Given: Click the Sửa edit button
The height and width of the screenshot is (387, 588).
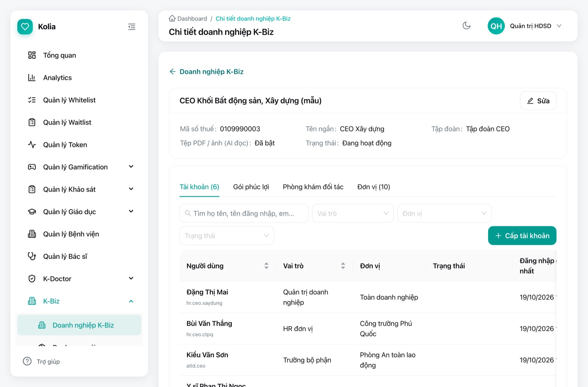Looking at the screenshot, I should pyautogui.click(x=538, y=101).
